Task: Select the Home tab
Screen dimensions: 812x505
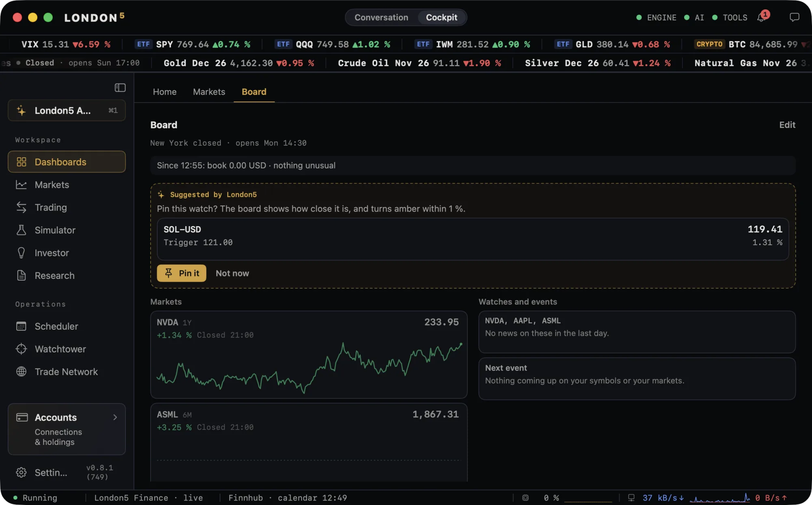Action: tap(164, 92)
